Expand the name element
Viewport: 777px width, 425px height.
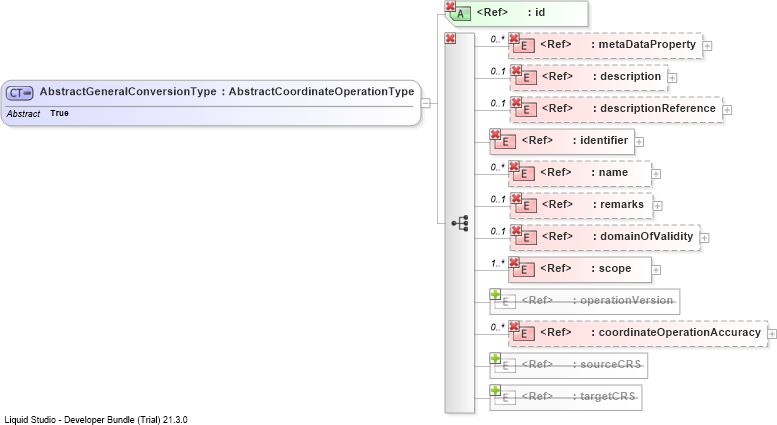pos(656,174)
